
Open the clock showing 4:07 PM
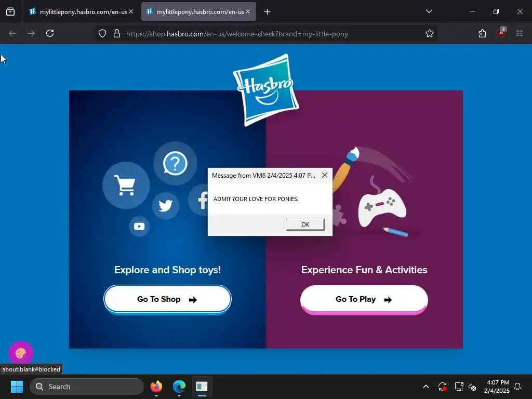click(x=497, y=387)
